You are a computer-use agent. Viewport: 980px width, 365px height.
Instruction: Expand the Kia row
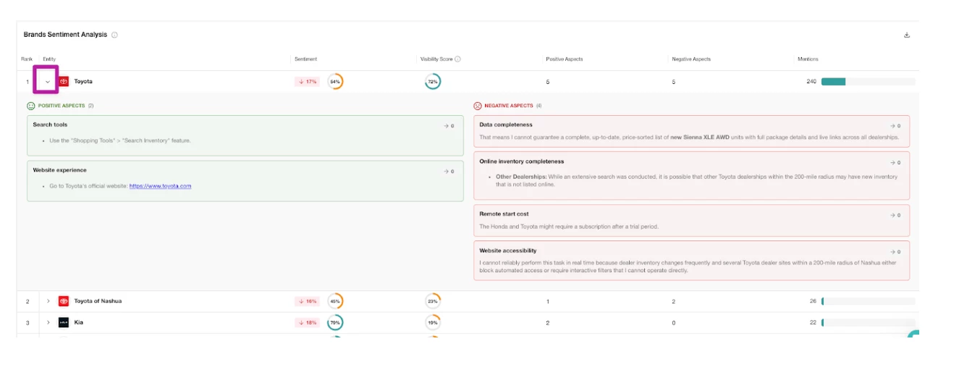click(x=48, y=322)
